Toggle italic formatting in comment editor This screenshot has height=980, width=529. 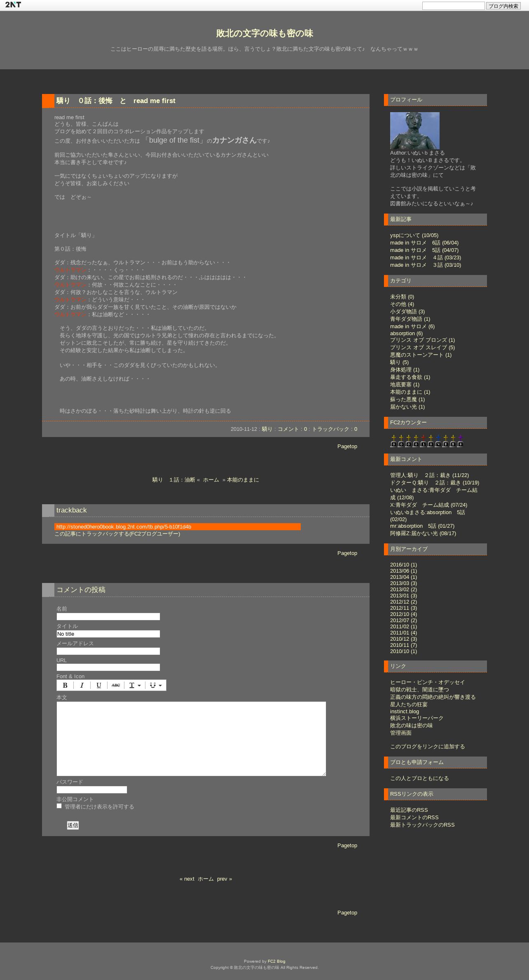click(x=82, y=685)
